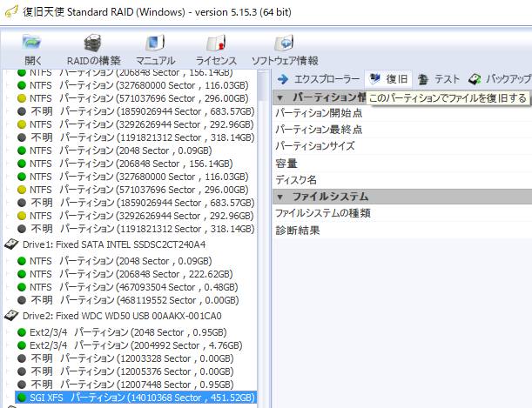
Task: Open the マニュアル manual icon
Action: coord(155,49)
